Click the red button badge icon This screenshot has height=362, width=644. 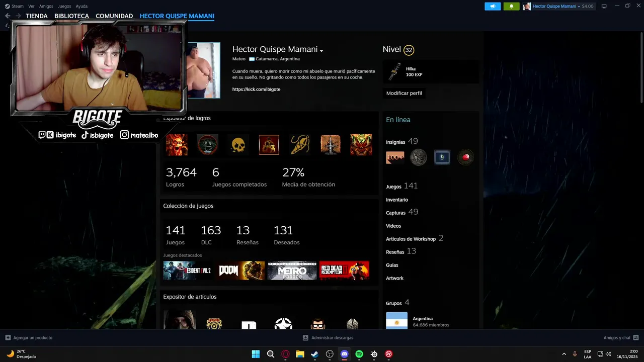tap(465, 157)
